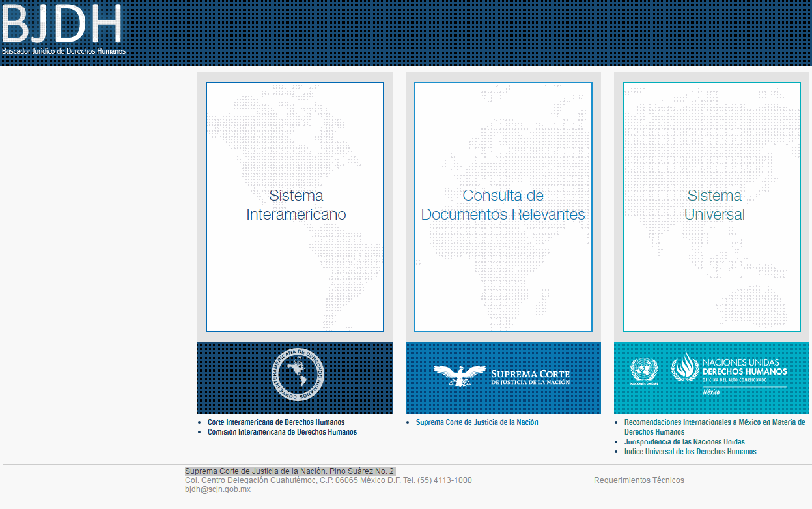Open the Consulta de Documentos Relevantes card

(503, 207)
